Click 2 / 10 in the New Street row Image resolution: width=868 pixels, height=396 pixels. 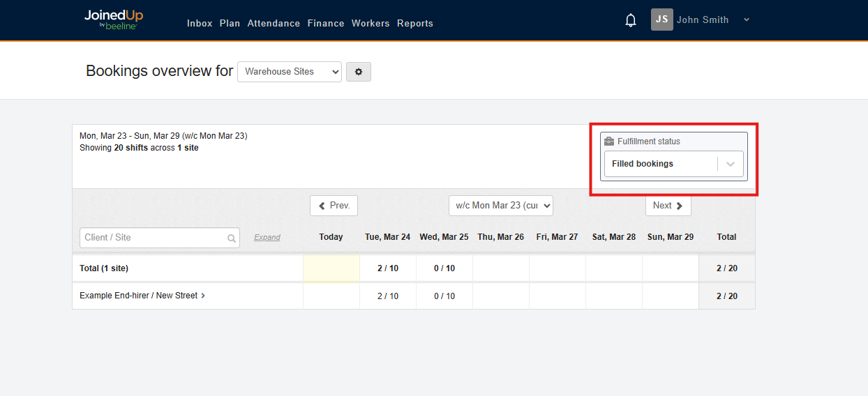tap(388, 296)
